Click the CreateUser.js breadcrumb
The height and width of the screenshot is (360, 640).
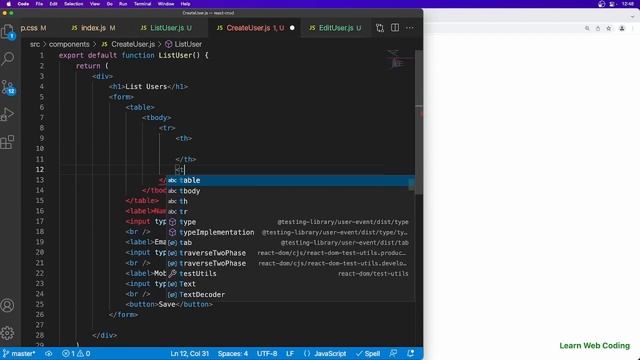128,44
